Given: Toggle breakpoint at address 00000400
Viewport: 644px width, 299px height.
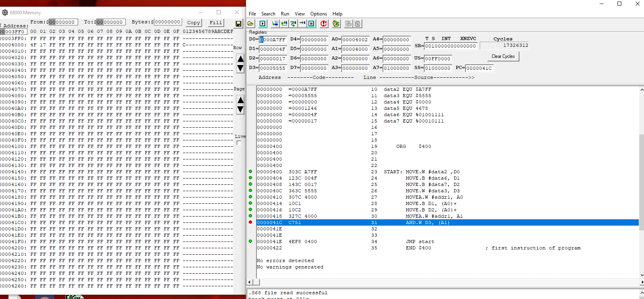Looking at the screenshot, I should tap(250, 172).
